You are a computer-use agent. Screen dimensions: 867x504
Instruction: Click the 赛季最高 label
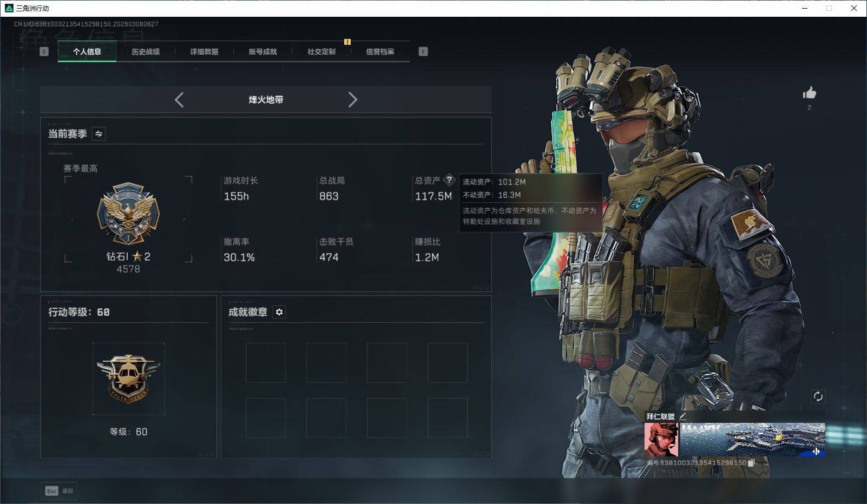tap(81, 169)
